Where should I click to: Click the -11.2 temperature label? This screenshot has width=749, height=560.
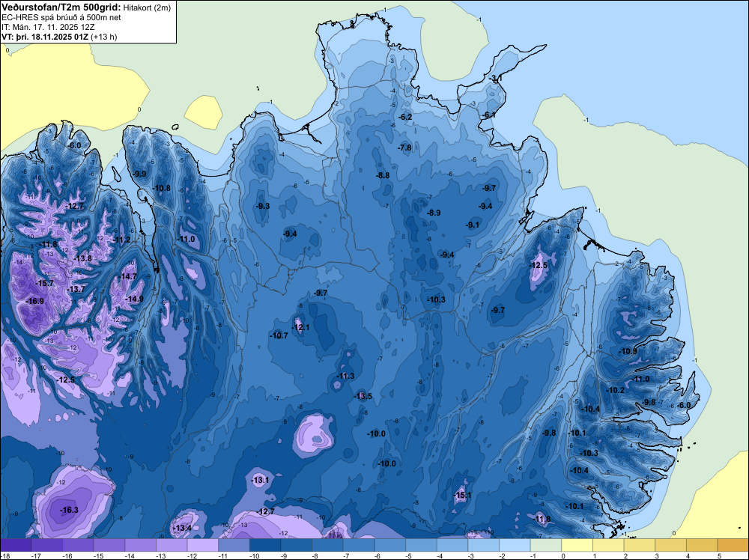(x=122, y=240)
